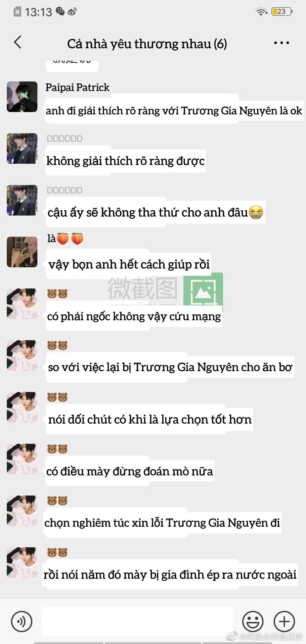Open the emoji sticker picker
306x644 pixels.
[253, 621]
